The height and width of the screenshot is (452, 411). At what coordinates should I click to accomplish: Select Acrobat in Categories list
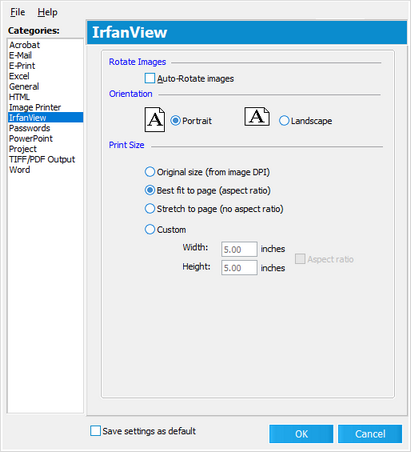45,45
